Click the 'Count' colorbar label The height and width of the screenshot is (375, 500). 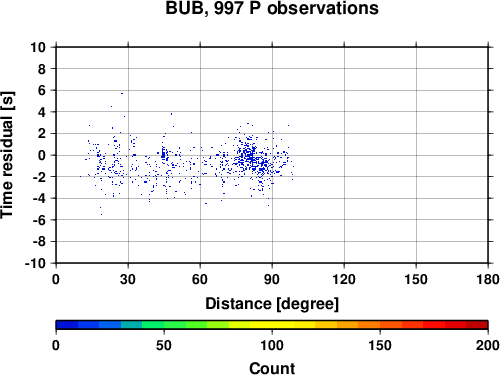(x=272, y=368)
